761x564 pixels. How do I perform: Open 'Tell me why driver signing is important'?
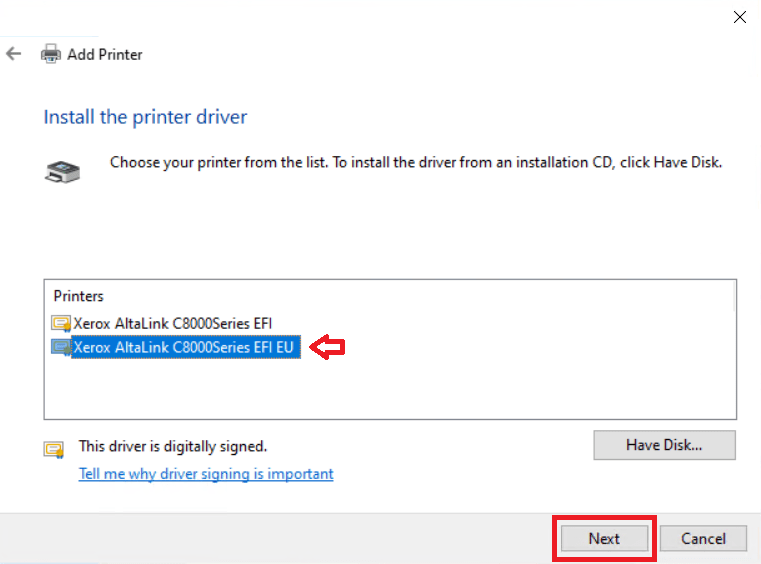tap(206, 474)
